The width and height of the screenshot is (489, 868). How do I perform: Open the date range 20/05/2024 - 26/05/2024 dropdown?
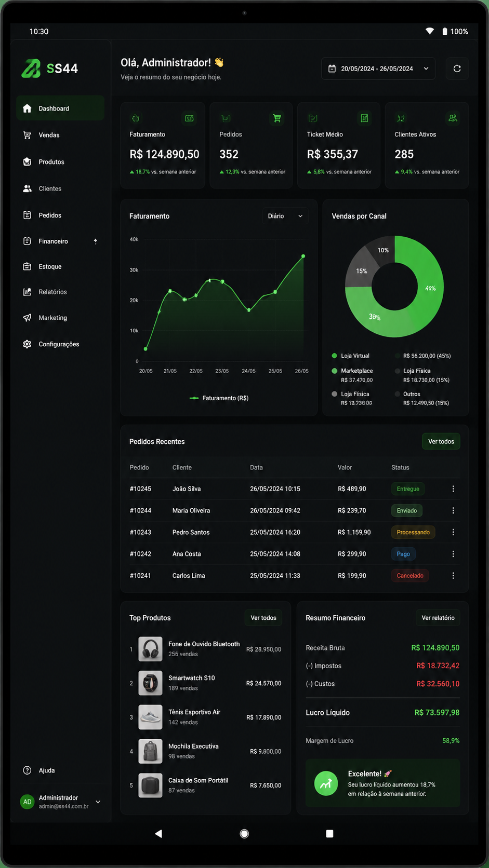(x=378, y=69)
